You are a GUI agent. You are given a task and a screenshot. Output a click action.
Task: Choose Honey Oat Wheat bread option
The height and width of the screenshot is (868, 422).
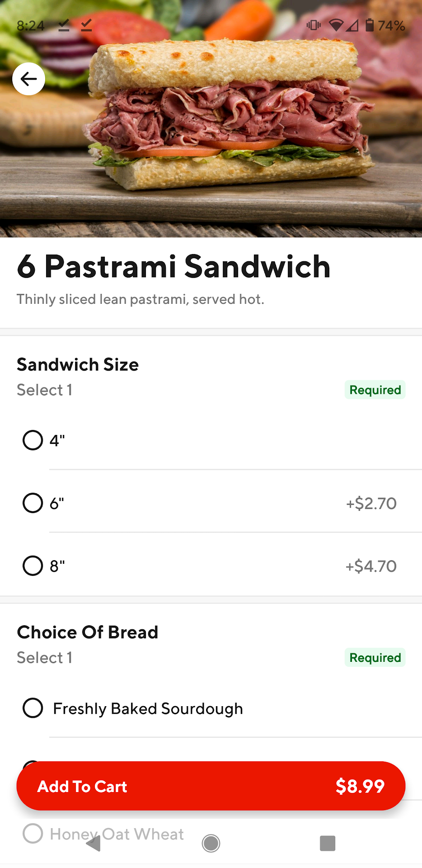[33, 833]
